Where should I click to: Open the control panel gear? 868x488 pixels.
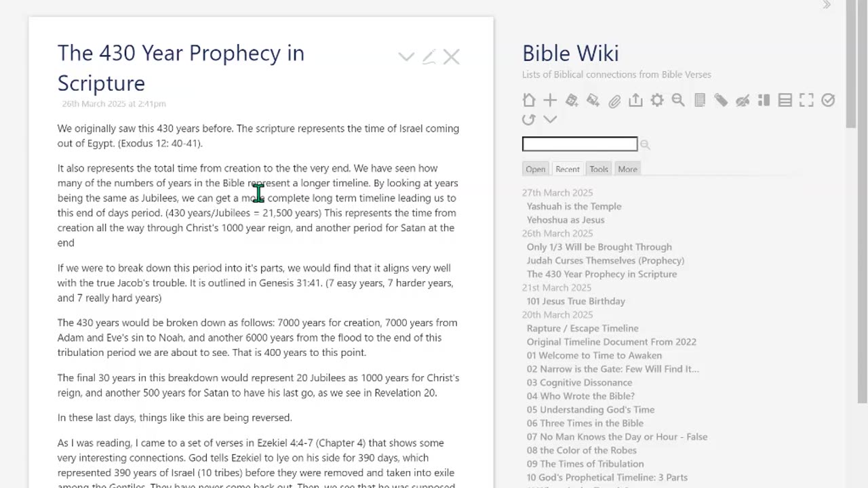tap(657, 100)
